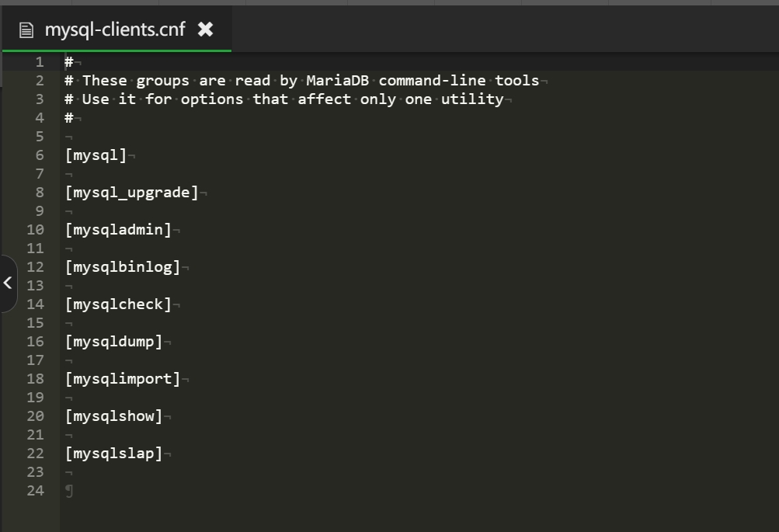Click the [mysqlshow] section header

pyautogui.click(x=113, y=416)
